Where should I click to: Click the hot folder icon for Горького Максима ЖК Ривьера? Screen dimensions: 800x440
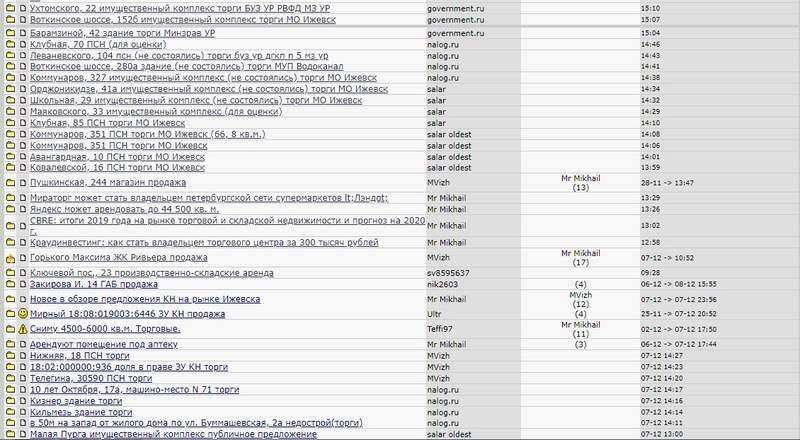10,258
